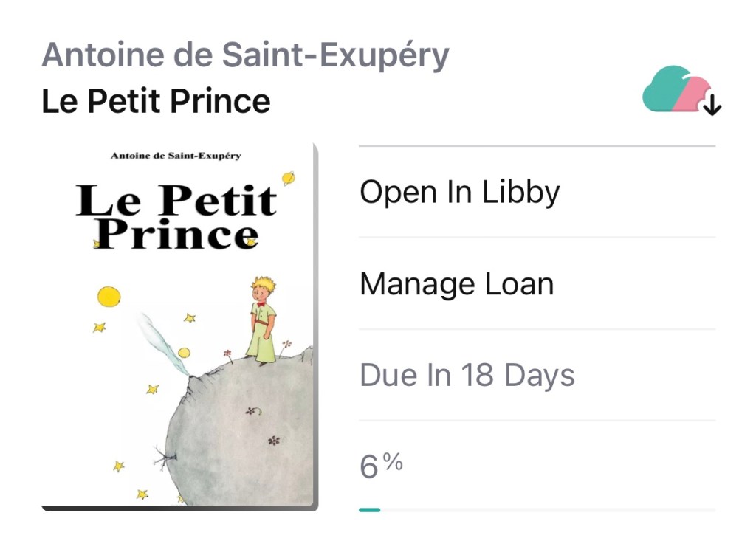Click the author name Antoine de Saint-Exupéry heading
756x555 pixels.
[245, 55]
